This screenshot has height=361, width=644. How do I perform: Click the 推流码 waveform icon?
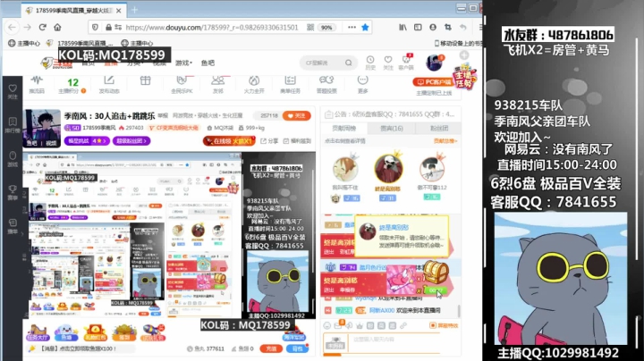click(37, 84)
